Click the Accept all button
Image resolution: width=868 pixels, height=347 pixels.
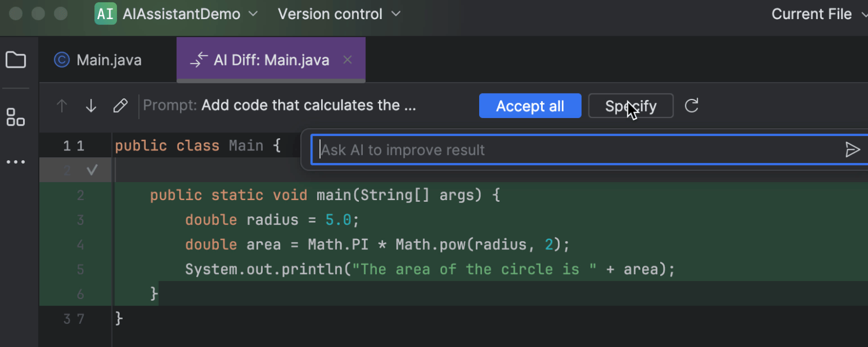530,106
